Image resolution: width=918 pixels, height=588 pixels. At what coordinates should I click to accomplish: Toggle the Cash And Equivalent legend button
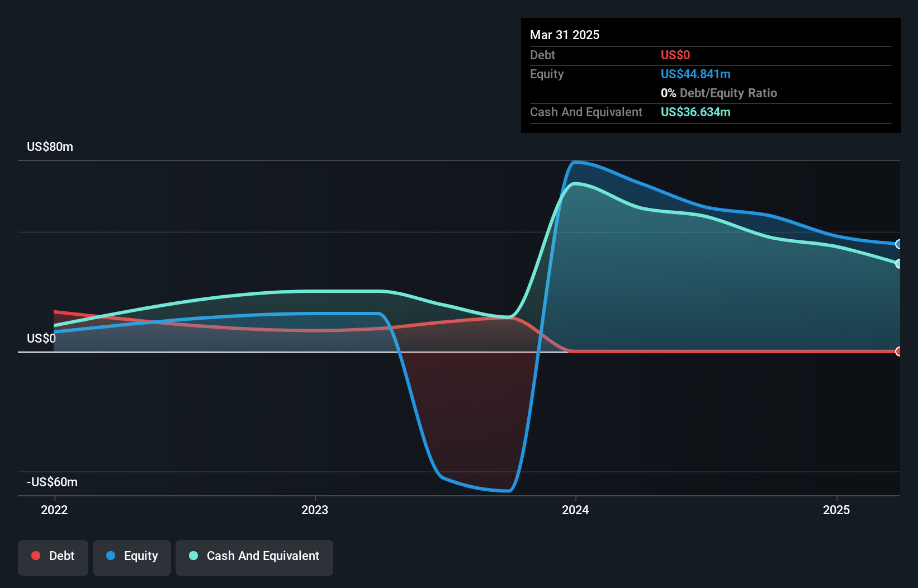254,557
